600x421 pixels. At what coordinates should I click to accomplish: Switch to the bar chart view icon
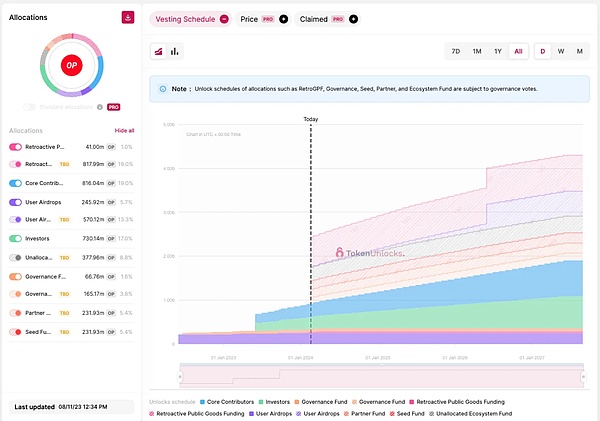pos(175,51)
